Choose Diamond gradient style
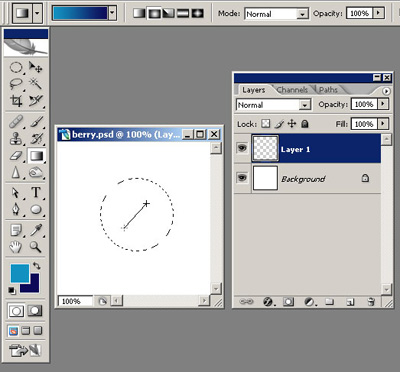The width and height of the screenshot is (400, 372). coord(198,13)
